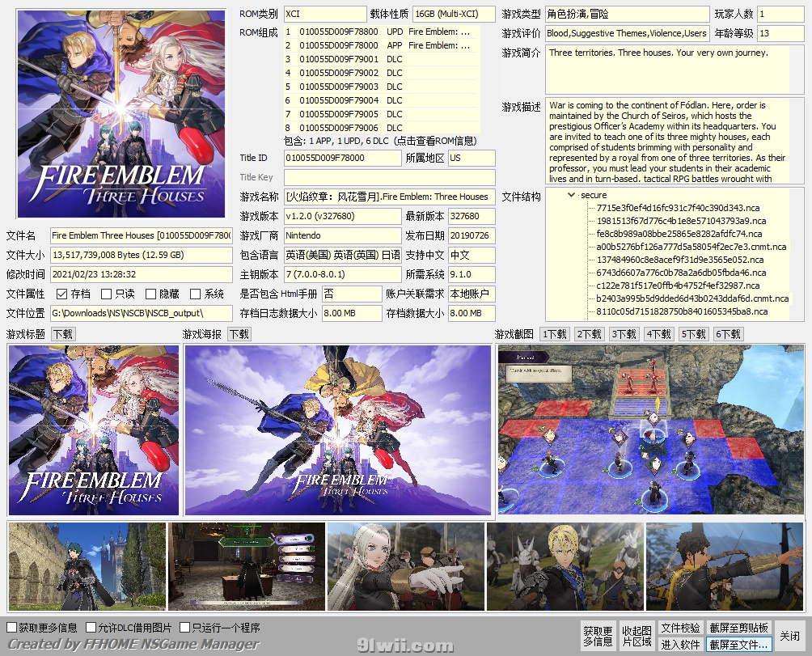Viewport: 812px width, 656px height.
Task: Save screenshot via 截屏至文件 button
Action: [739, 645]
